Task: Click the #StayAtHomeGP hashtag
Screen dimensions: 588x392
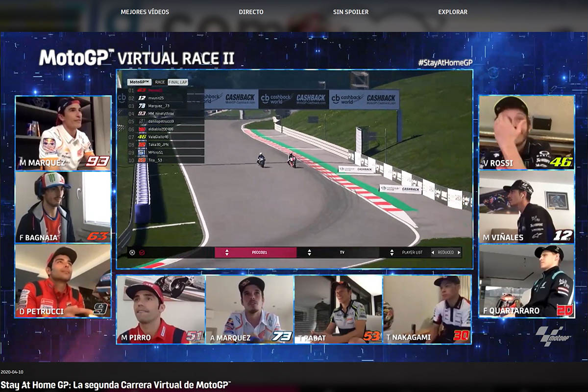Action: (445, 63)
